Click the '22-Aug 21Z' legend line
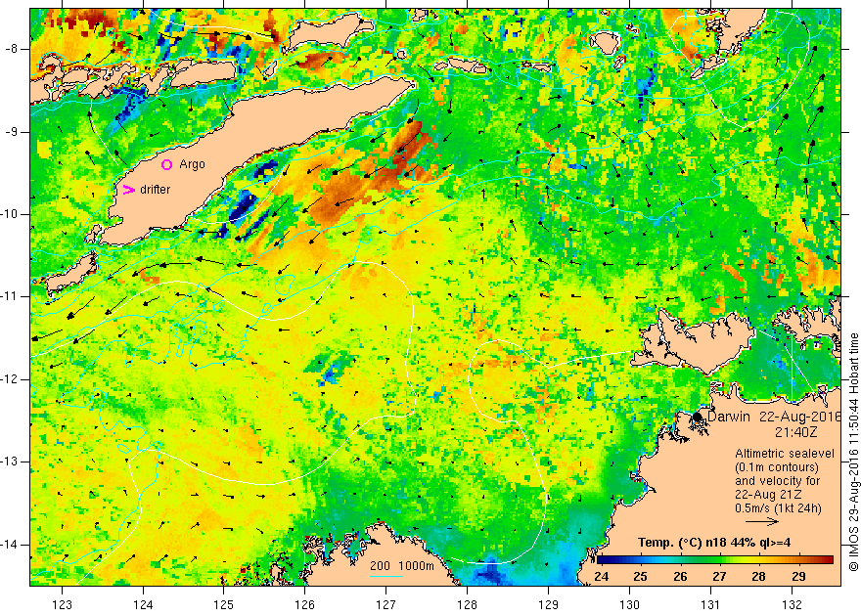Screen dimensions: 861x616 click(766, 495)
